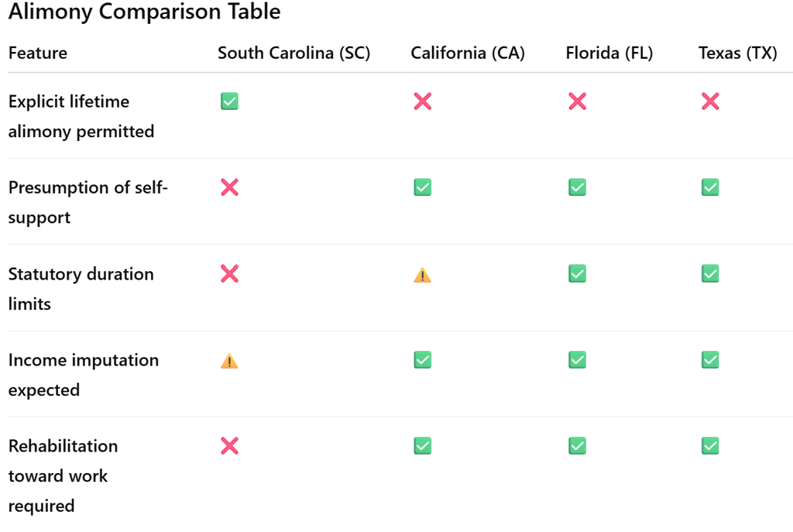Click South Carolina income imputation warning icon
The image size is (793, 532).
click(x=229, y=361)
